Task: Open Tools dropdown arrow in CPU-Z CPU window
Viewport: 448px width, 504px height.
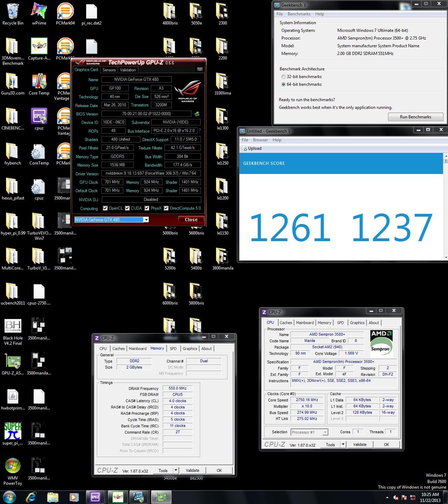Action: [x=343, y=444]
